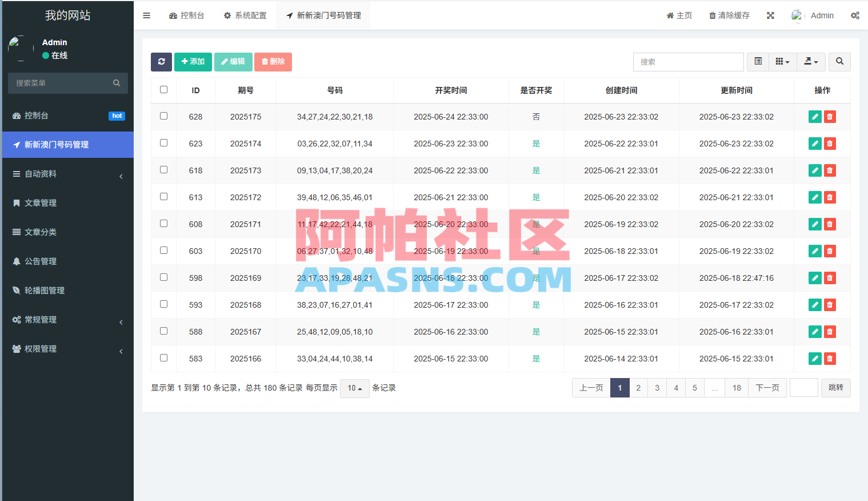Viewport: 868px width, 501px height.
Task: Select the 新新澳门号码管理 top tab
Action: click(323, 15)
